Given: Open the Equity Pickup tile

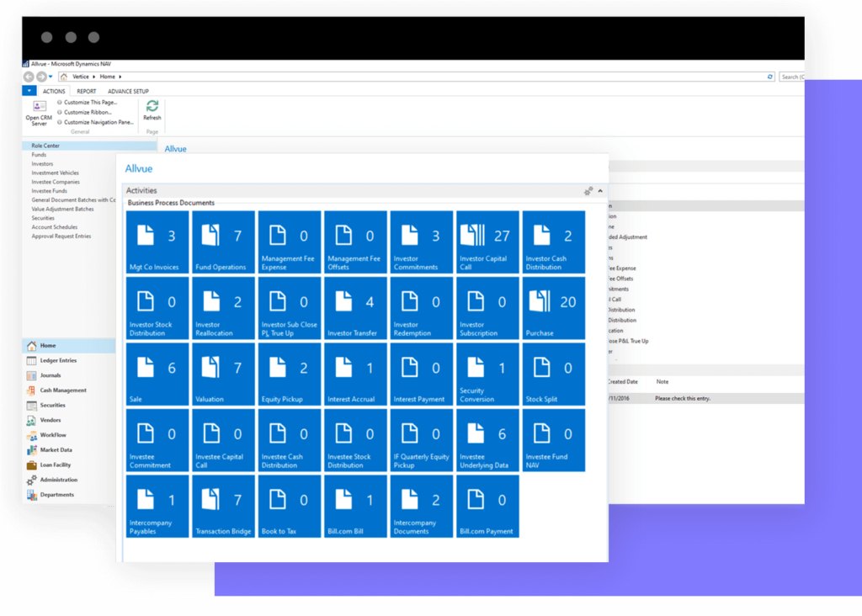Looking at the screenshot, I should coord(290,374).
